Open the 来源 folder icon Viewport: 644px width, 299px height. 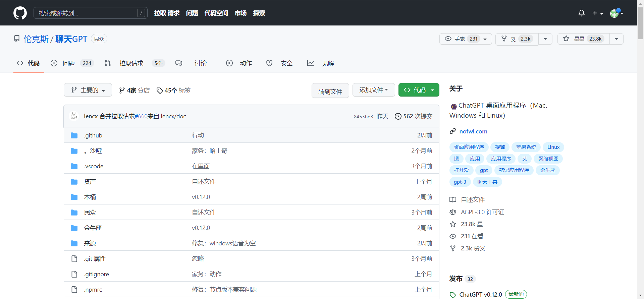tap(74, 243)
